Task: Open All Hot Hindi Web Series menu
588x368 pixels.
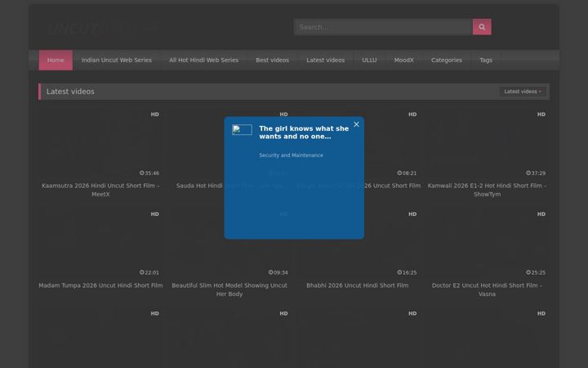Action: click(203, 60)
